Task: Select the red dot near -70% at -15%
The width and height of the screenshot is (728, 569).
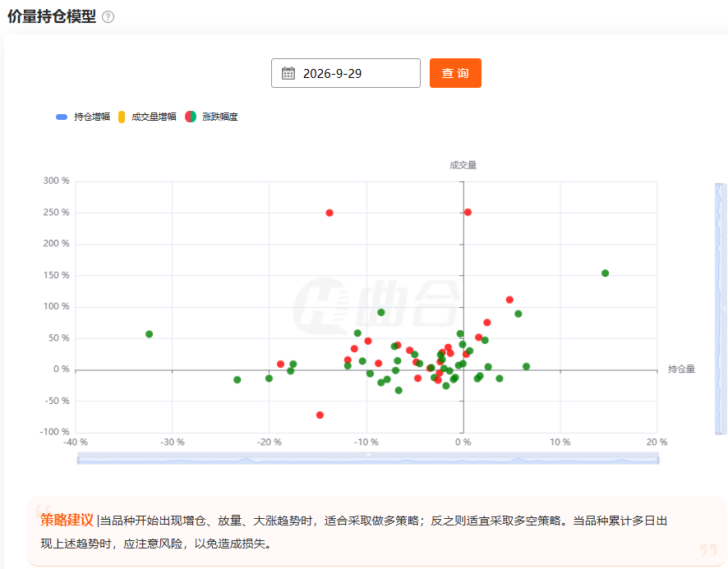Action: (x=320, y=415)
